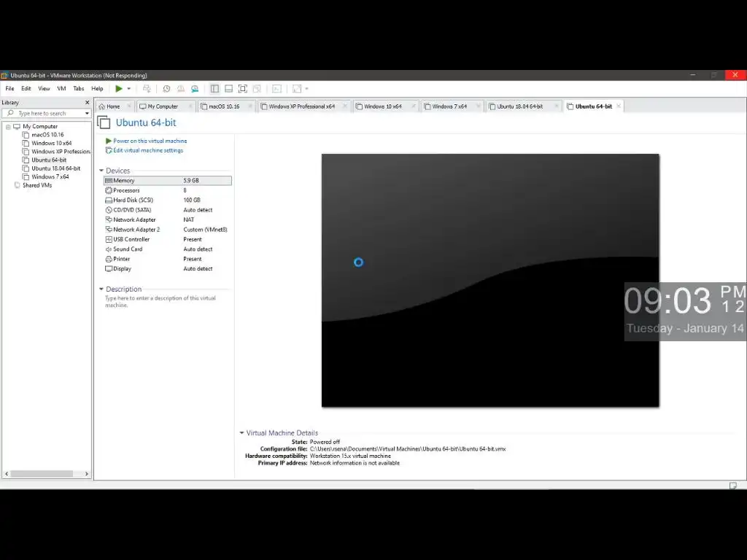
Task: Open the power options dropdown arrow in toolbar
Action: click(129, 88)
